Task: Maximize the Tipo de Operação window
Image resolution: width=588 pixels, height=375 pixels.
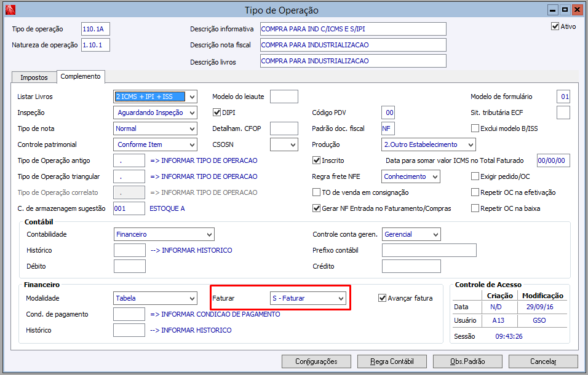Action: point(565,10)
